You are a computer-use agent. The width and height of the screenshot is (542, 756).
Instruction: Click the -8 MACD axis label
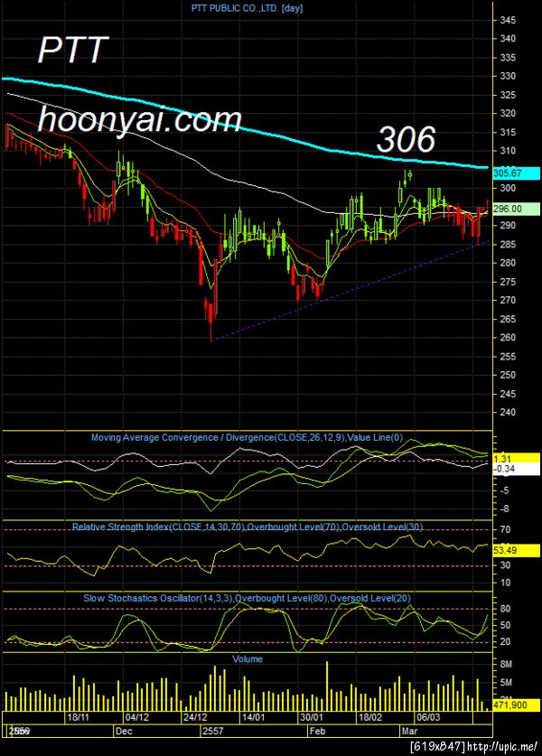click(x=505, y=509)
